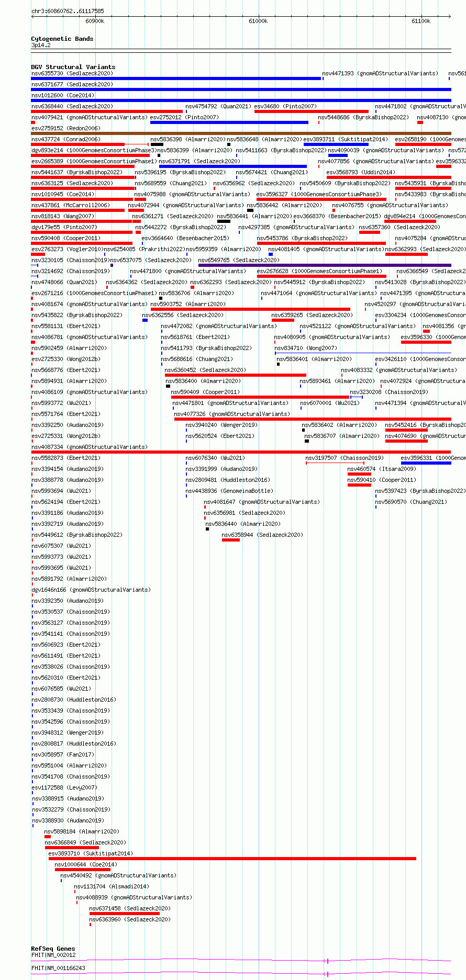Select nsv4438936 (GenomeinaBottle) label

coord(229,491)
